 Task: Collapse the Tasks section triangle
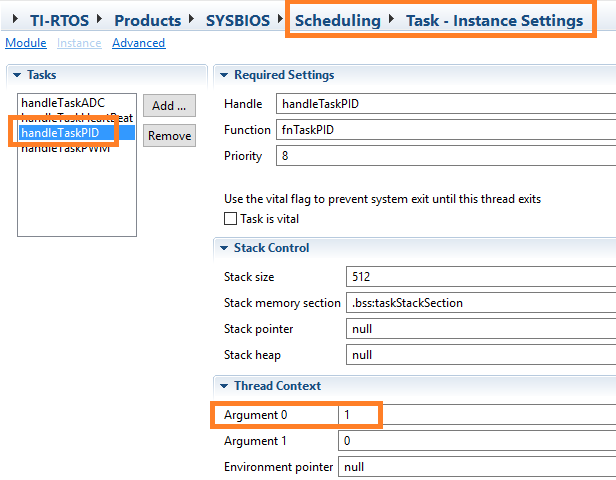[14, 76]
